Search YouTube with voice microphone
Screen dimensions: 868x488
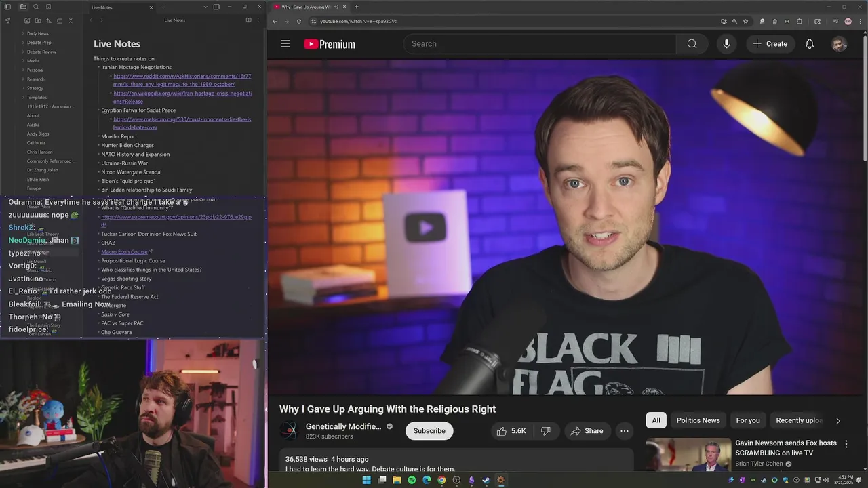[726, 44]
